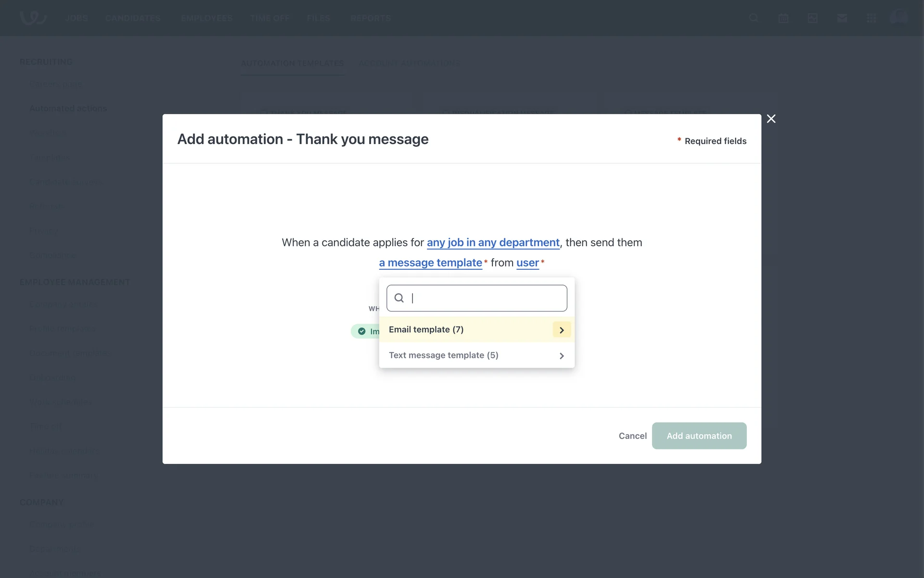Screen dimensions: 924x578
Task: Cancel the automation dialog
Action: 632,436
